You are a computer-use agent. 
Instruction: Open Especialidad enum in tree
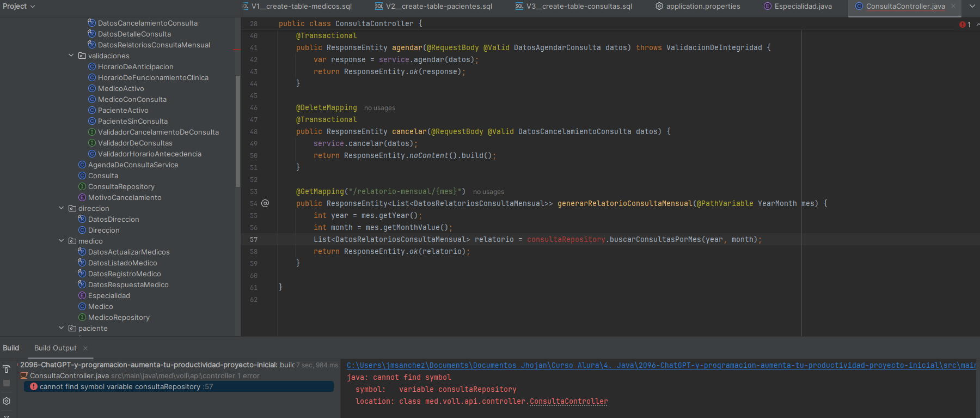[x=109, y=295]
